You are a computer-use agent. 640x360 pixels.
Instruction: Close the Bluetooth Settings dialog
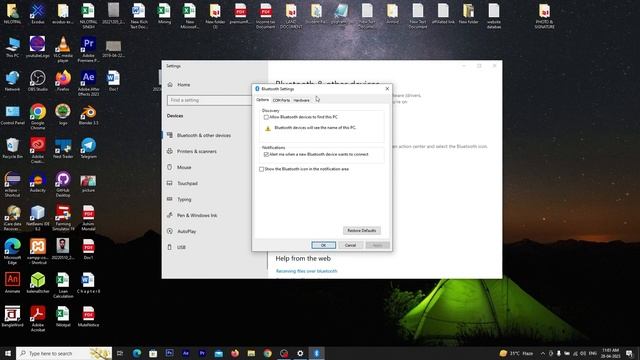pyautogui.click(x=387, y=89)
